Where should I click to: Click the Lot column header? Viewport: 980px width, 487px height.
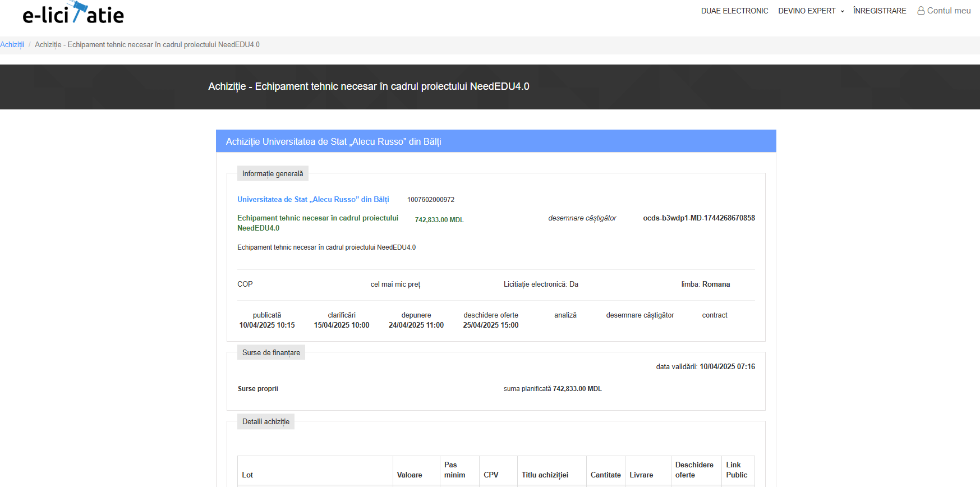247,475
